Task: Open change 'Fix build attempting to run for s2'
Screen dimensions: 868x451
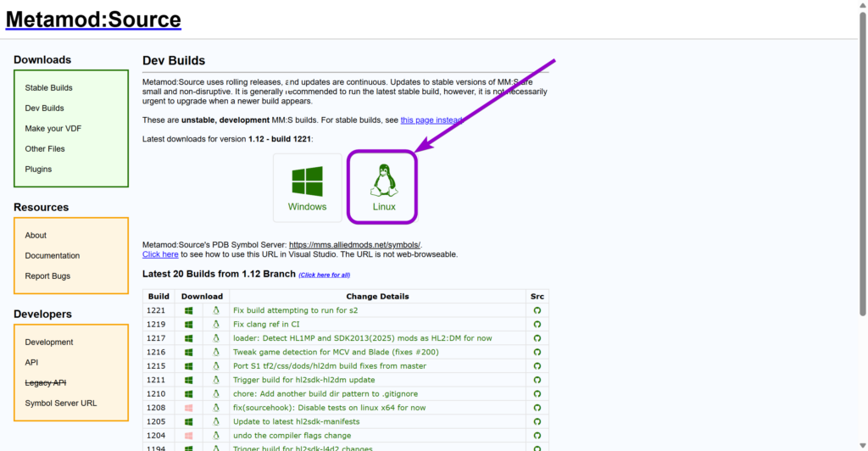Action: (x=296, y=310)
